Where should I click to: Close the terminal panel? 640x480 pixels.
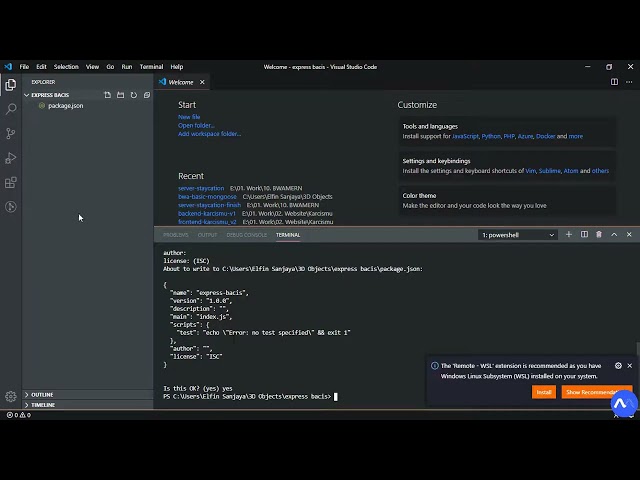click(629, 235)
